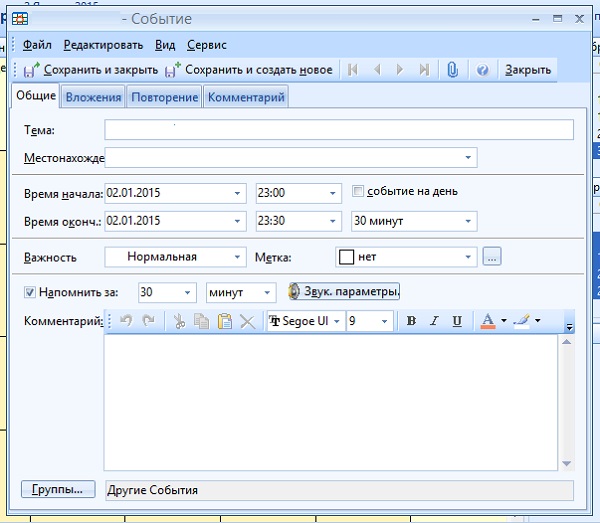
Task: Open help question mark icon
Action: pos(482,70)
